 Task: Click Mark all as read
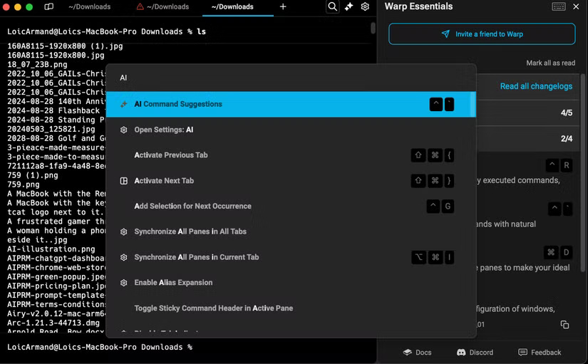point(550,63)
